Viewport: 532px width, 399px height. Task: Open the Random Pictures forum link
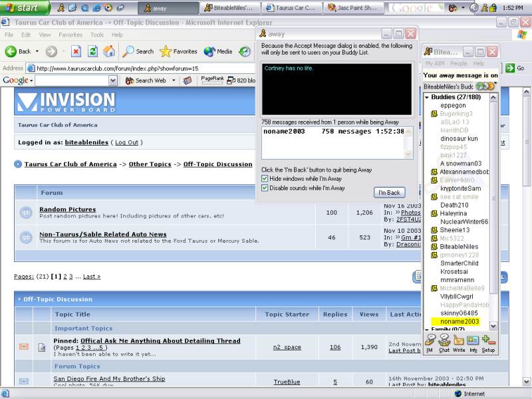coord(68,209)
